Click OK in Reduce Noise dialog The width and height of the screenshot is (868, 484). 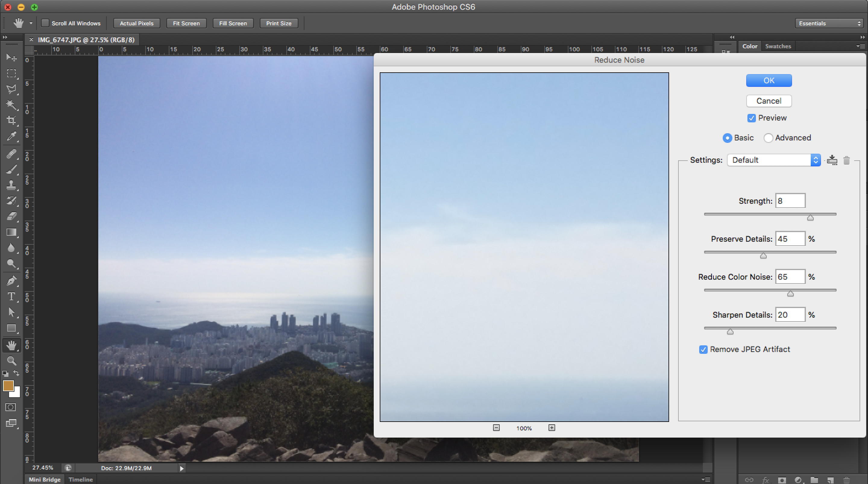[769, 80]
